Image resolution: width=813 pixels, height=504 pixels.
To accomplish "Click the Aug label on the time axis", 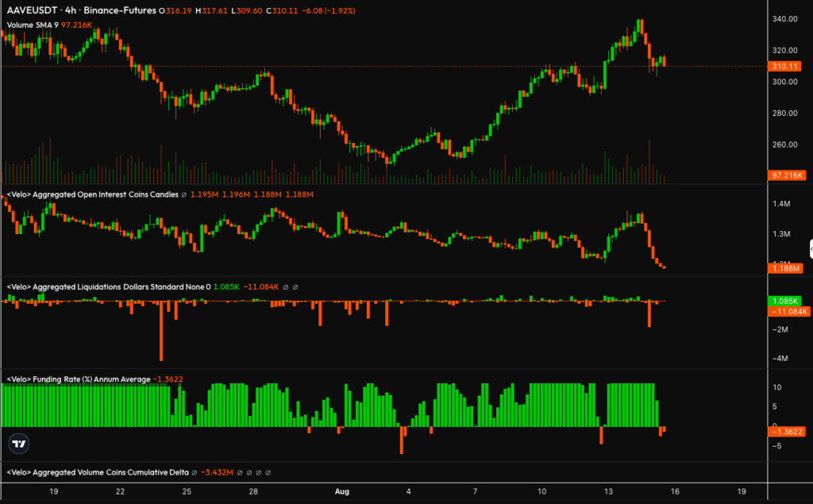I will coord(341,491).
